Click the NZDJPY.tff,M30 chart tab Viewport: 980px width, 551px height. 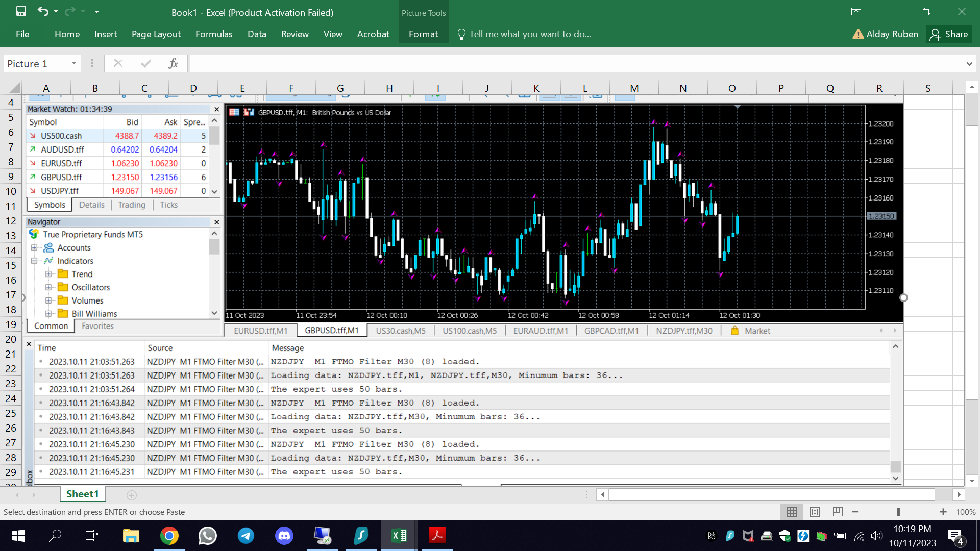point(684,331)
